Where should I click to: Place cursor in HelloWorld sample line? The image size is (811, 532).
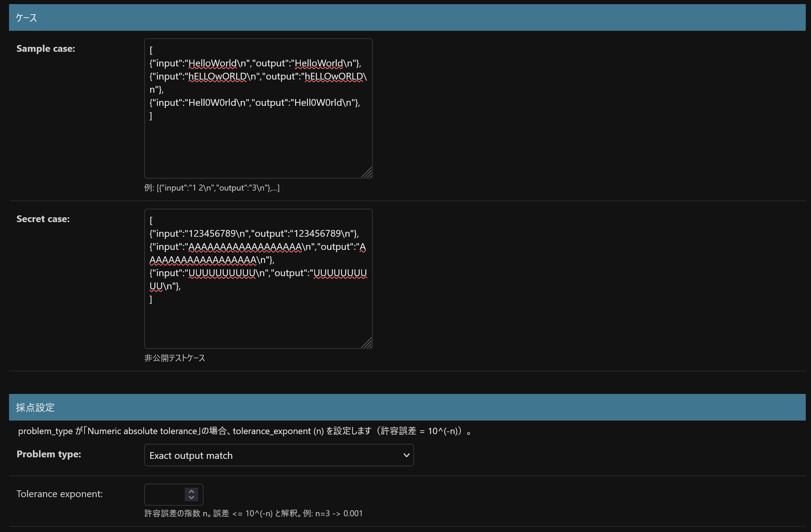pos(255,63)
